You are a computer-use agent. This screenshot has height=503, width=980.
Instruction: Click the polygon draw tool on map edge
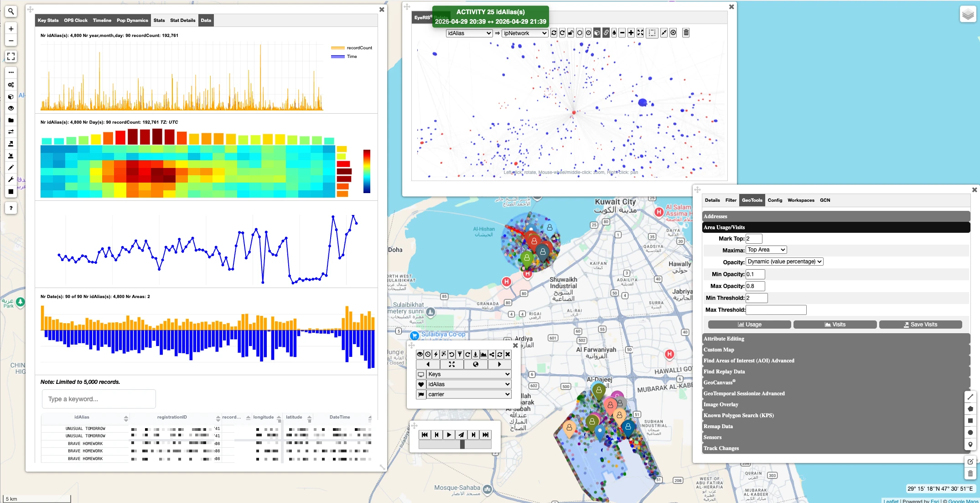click(970, 409)
